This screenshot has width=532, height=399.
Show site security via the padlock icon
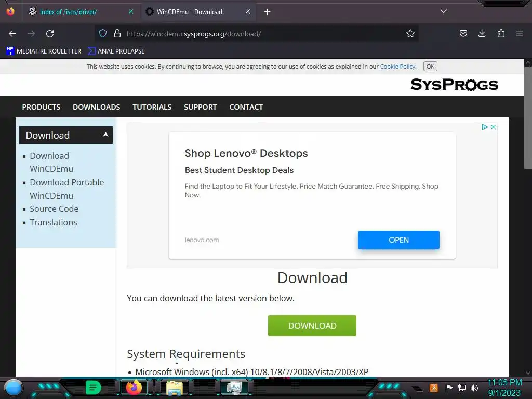(117, 34)
